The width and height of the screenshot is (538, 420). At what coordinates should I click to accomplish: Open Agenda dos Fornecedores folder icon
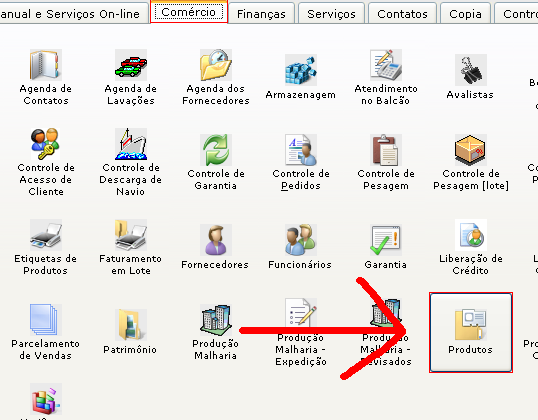point(216,65)
